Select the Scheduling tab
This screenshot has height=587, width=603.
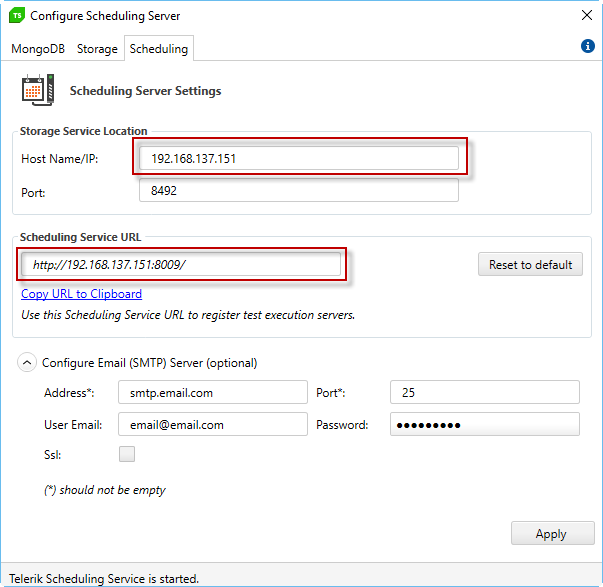tap(159, 48)
